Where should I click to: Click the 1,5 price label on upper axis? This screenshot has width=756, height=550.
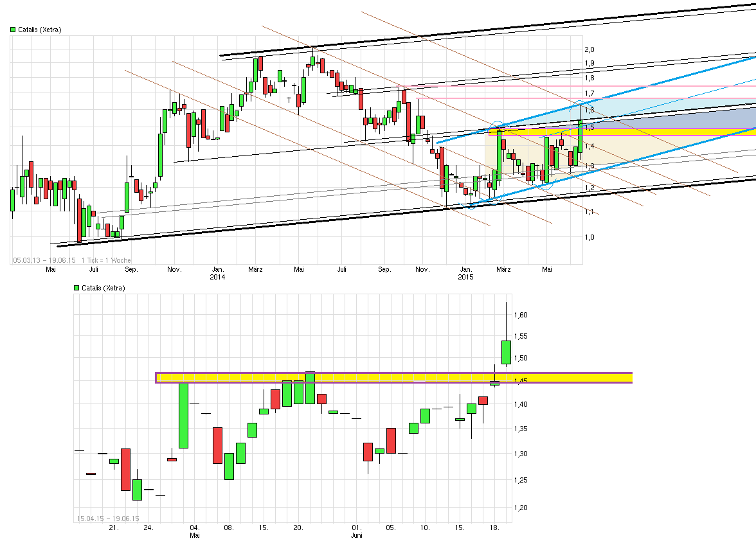point(589,127)
